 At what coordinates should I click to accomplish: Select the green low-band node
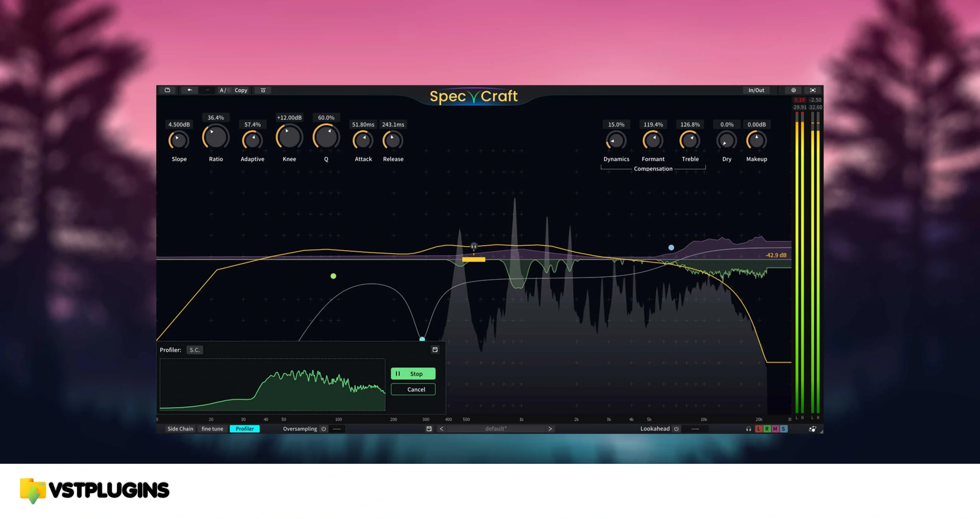(333, 276)
